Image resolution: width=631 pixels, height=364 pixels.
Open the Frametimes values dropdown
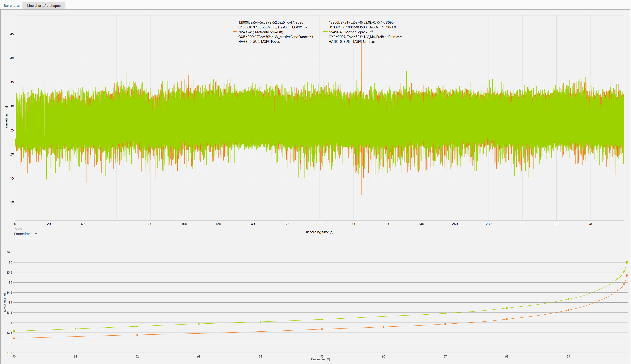click(x=23, y=234)
